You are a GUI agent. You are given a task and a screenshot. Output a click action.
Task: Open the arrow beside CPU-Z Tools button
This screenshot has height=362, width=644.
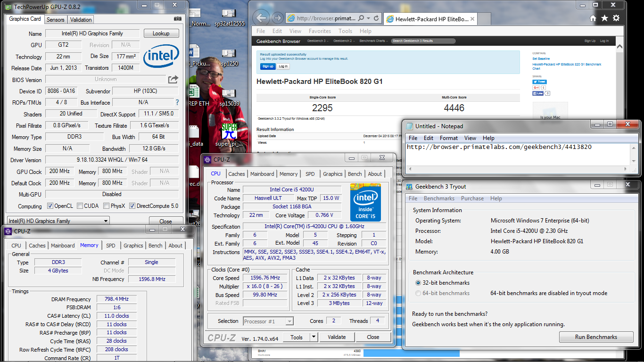[x=314, y=337]
